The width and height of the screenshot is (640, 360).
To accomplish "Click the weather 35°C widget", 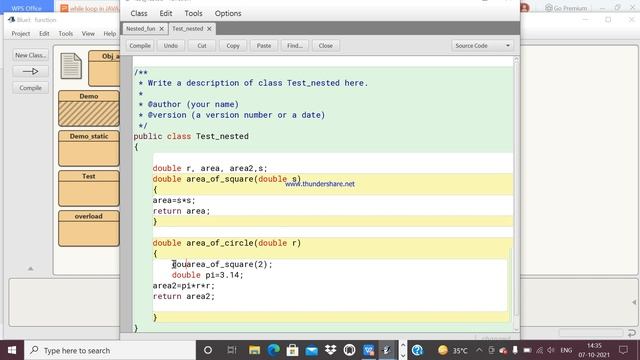I will click(x=453, y=350).
